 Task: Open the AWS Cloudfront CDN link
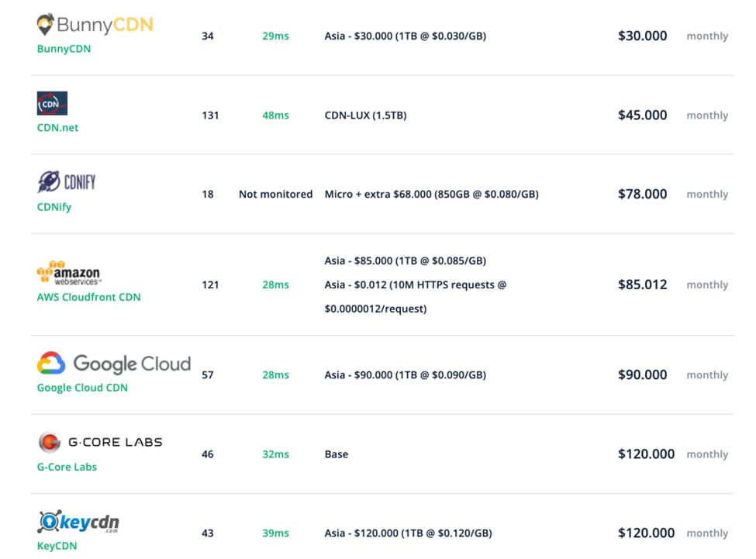[88, 297]
